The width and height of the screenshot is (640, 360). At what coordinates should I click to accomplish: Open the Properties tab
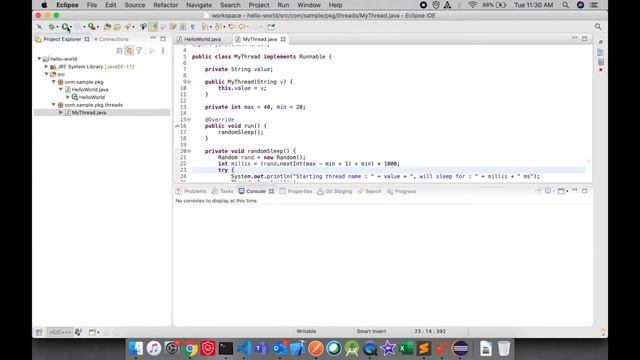point(296,191)
